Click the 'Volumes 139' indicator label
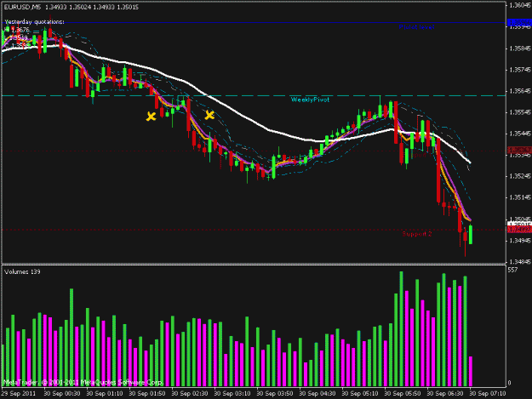 22,272
